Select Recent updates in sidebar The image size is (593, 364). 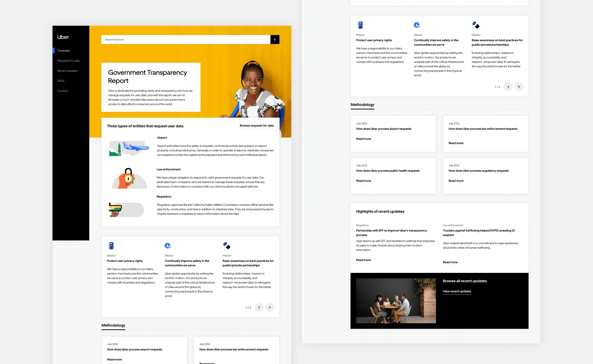tap(68, 71)
